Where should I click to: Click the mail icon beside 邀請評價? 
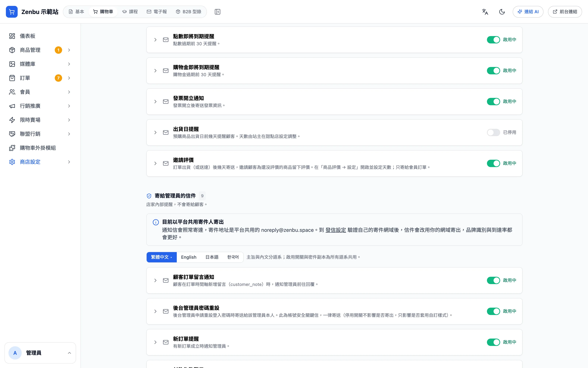click(x=166, y=163)
